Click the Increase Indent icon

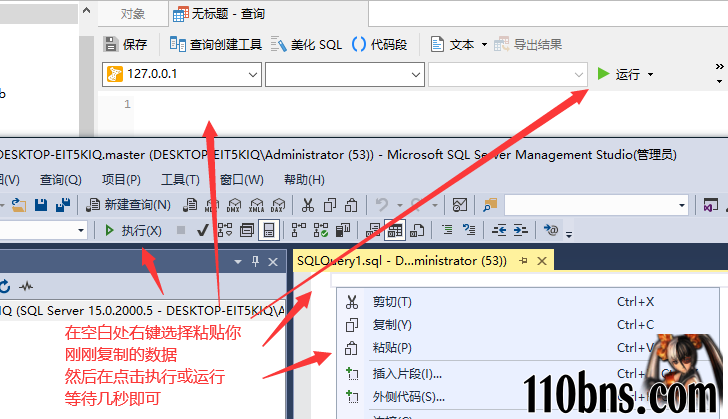(521, 230)
